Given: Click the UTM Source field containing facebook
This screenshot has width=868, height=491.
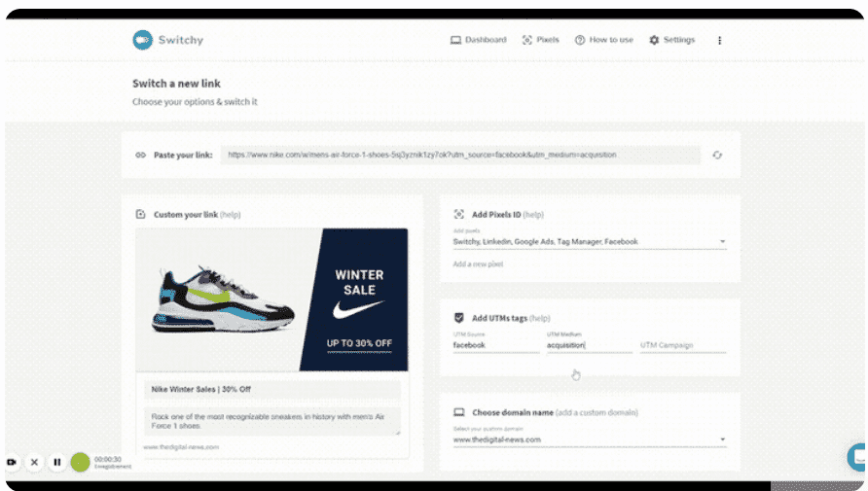Looking at the screenshot, I should 495,345.
